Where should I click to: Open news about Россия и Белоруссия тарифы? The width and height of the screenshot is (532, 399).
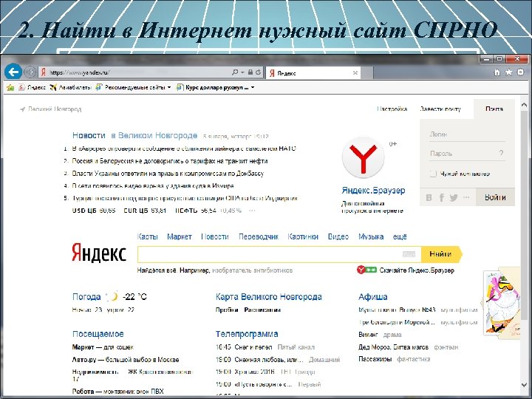point(170,161)
